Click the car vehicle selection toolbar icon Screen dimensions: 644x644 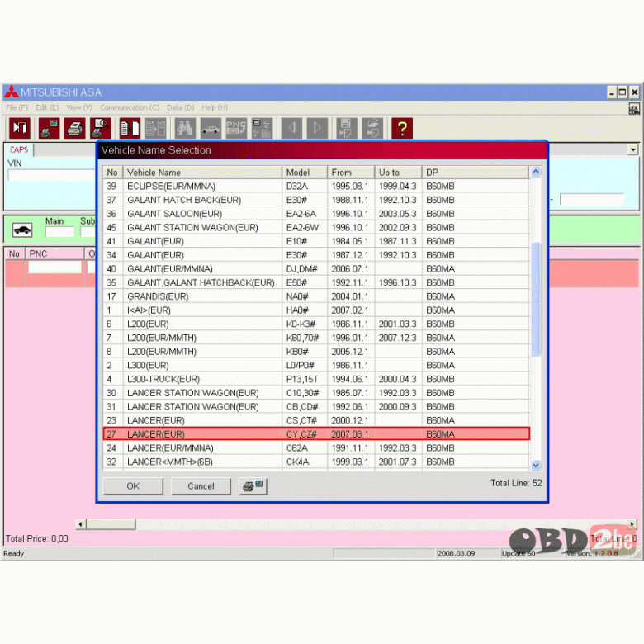[211, 128]
